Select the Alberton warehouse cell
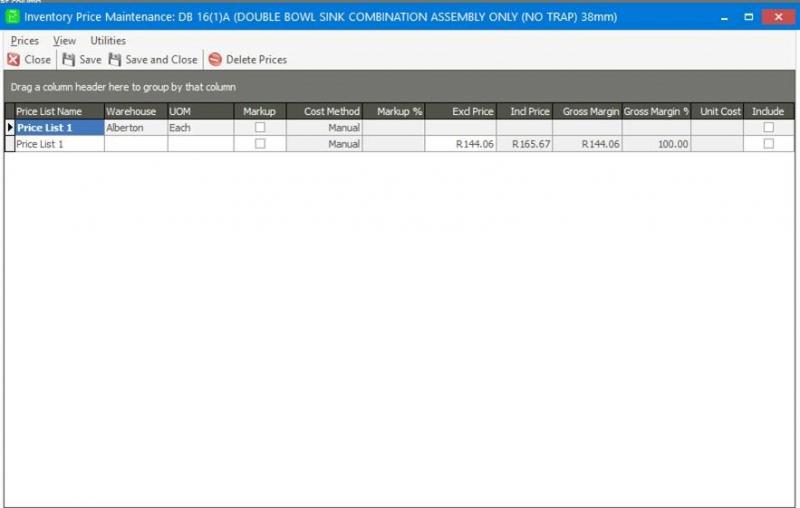This screenshot has height=508, width=800. click(x=135, y=128)
